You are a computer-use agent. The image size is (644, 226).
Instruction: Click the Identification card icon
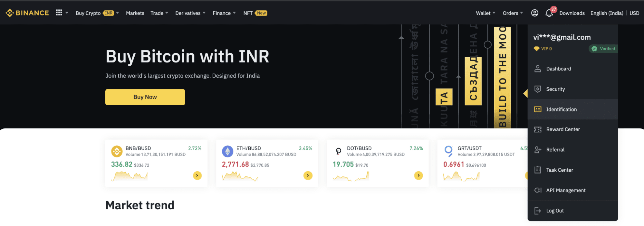[x=538, y=109]
